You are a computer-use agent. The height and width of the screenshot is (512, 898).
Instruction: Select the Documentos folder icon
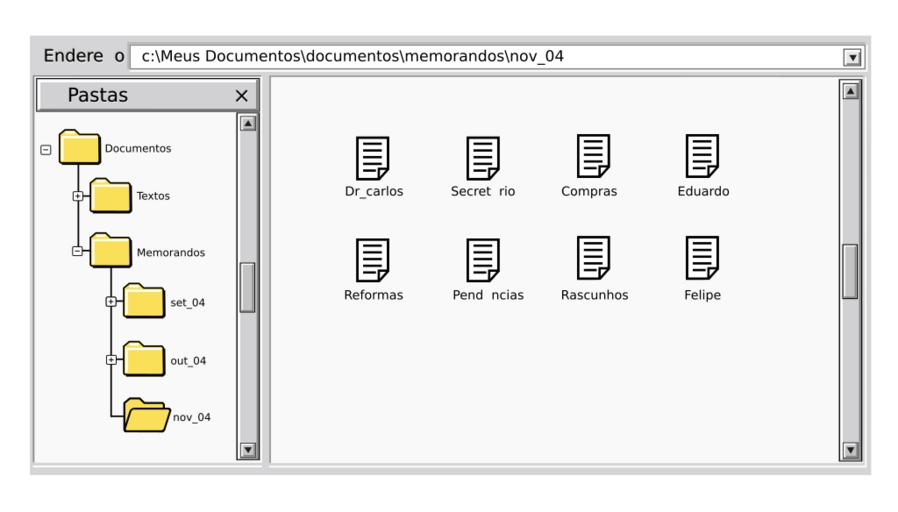(x=80, y=148)
